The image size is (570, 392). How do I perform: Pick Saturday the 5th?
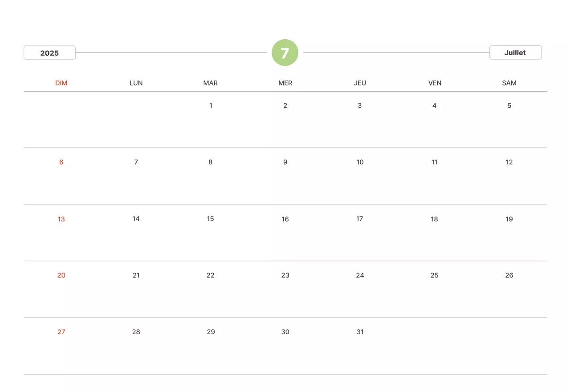pyautogui.click(x=509, y=106)
